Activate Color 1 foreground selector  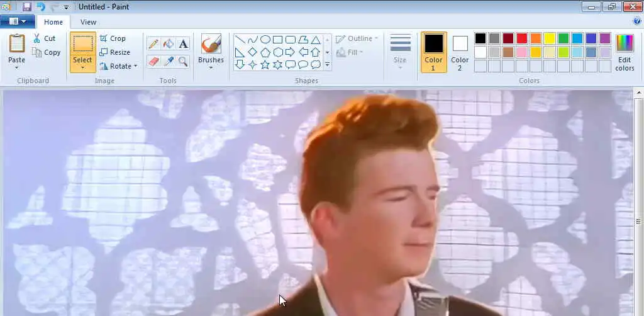434,52
